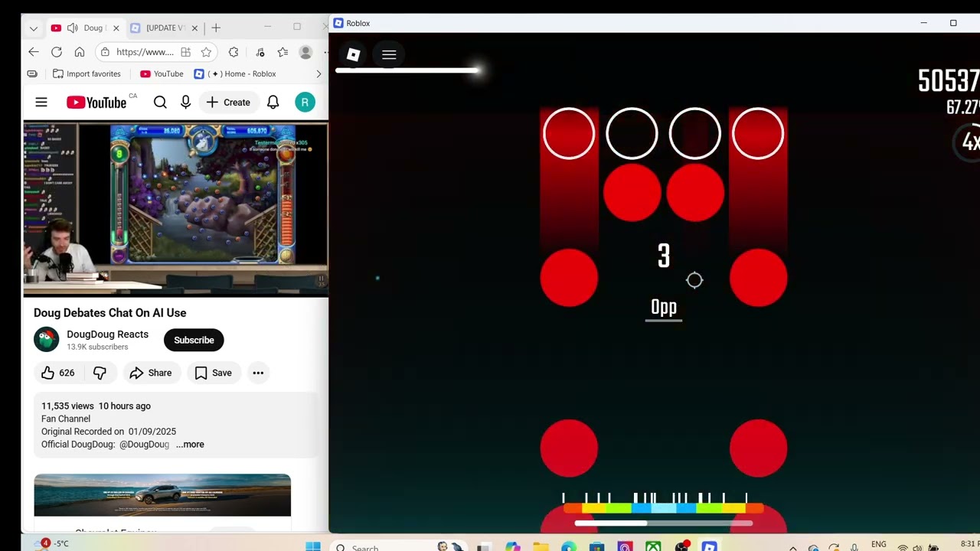Screen dimensions: 980x551
Task: Subscribe to DougDoug Reacts channel
Action: click(x=194, y=340)
